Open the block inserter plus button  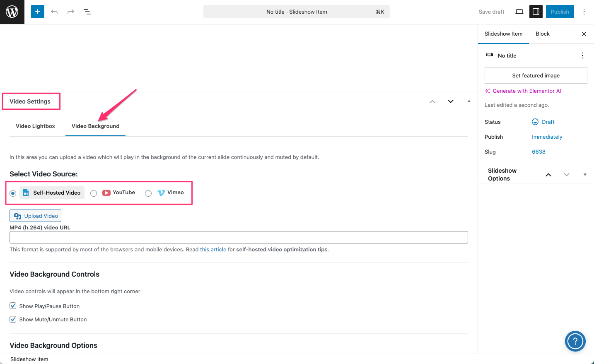point(37,12)
